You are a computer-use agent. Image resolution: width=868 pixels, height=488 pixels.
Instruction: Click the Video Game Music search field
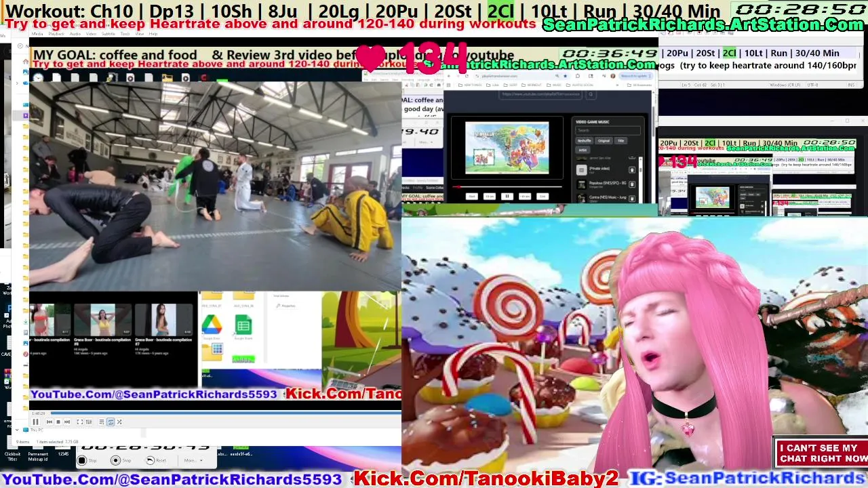click(x=608, y=130)
